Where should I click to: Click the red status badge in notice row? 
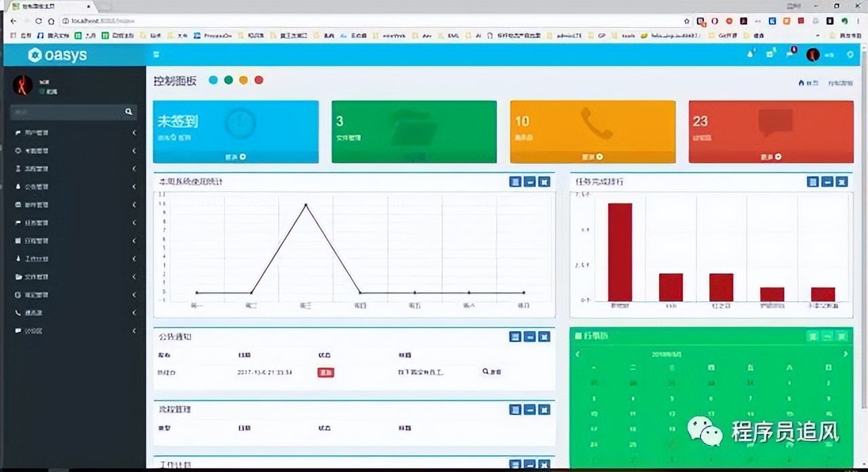pos(325,372)
